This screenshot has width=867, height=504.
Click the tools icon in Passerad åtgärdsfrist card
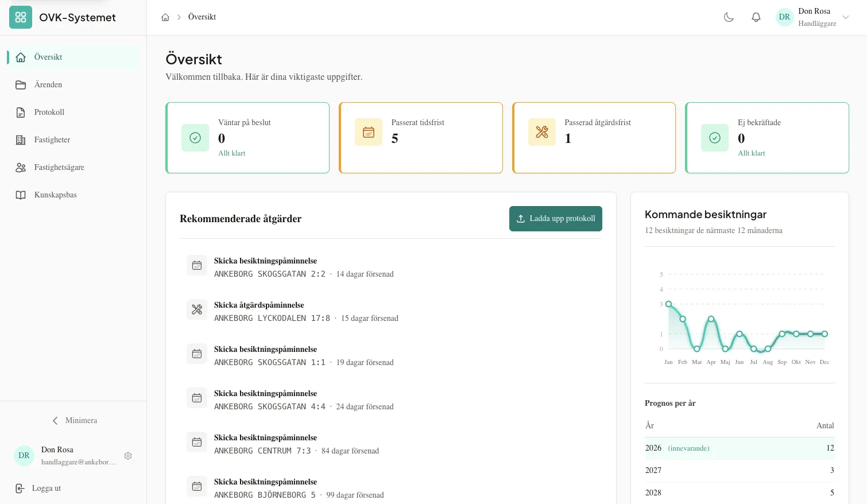pos(542,132)
